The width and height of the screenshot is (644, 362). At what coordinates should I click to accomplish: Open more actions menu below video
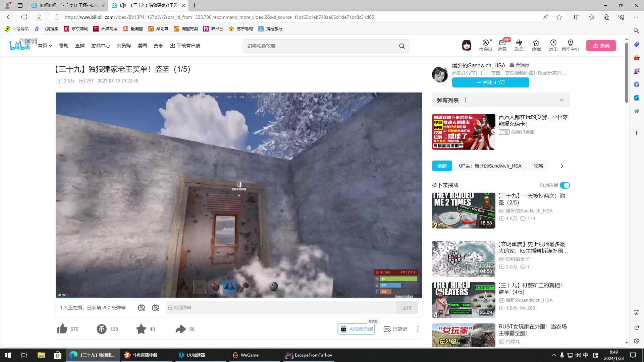pos(418,329)
